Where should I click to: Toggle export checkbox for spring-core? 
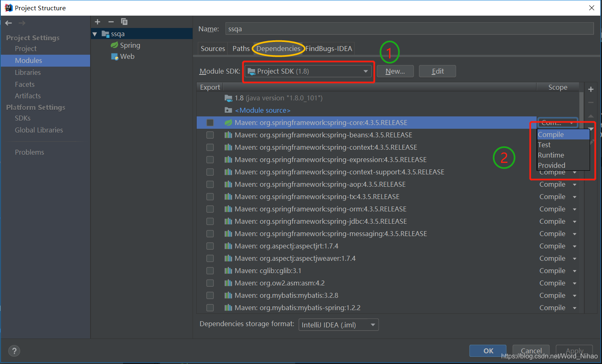click(210, 123)
